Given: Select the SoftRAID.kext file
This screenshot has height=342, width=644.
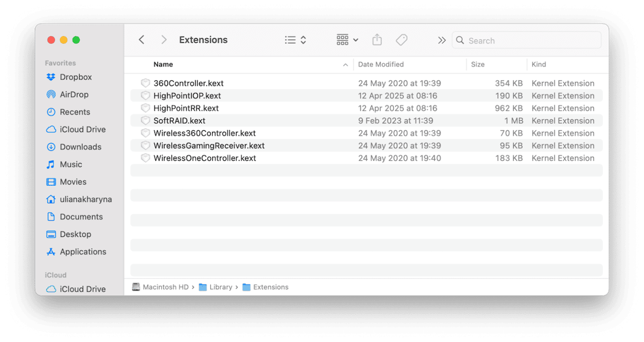Looking at the screenshot, I should tap(180, 121).
